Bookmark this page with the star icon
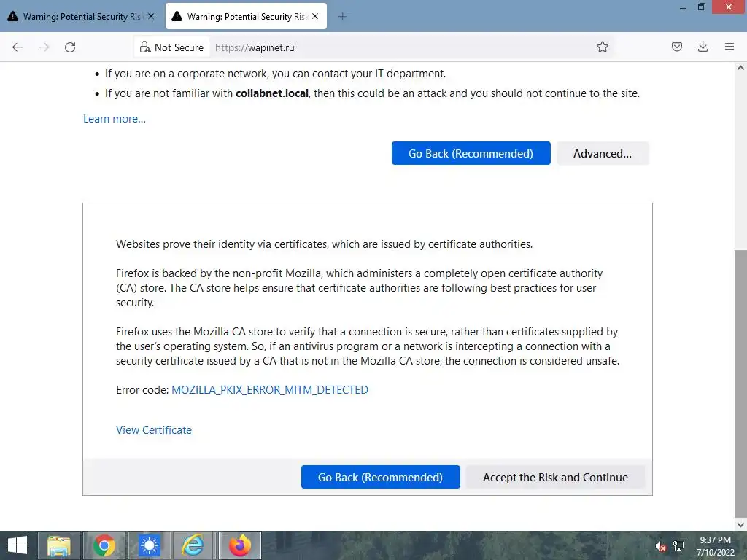747x560 pixels. [x=602, y=47]
